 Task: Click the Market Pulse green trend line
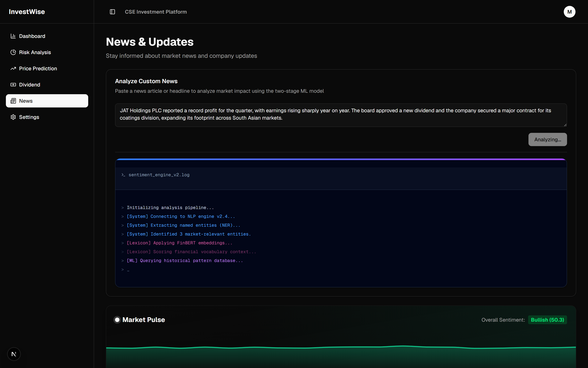tap(341, 347)
